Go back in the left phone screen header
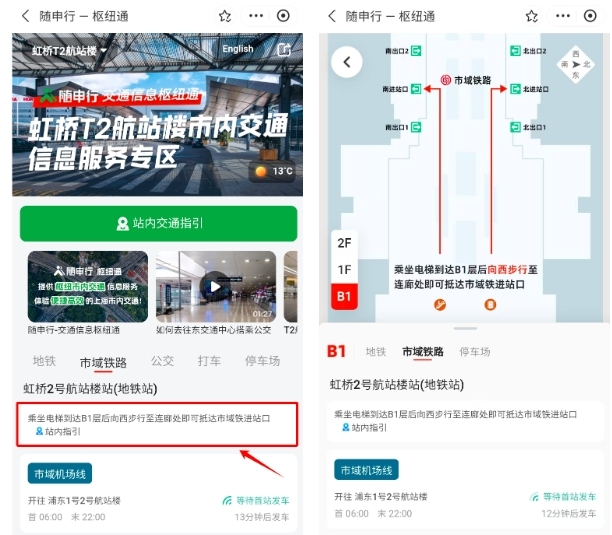 click(25, 16)
